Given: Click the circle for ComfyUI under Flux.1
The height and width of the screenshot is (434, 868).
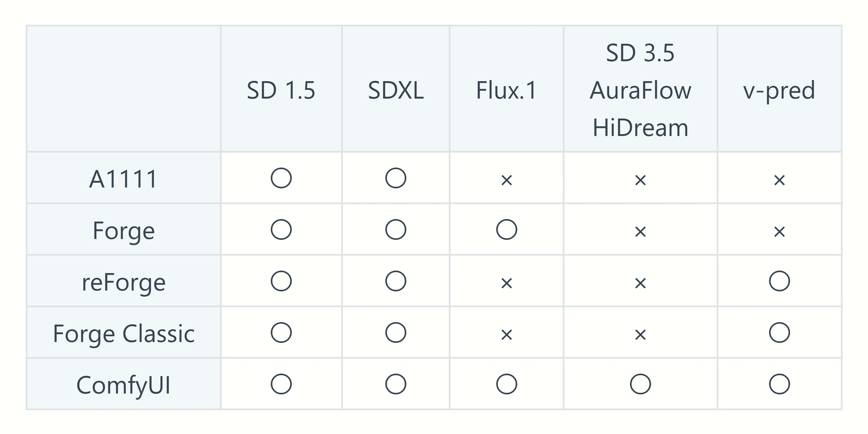Looking at the screenshot, I should coord(506,384).
